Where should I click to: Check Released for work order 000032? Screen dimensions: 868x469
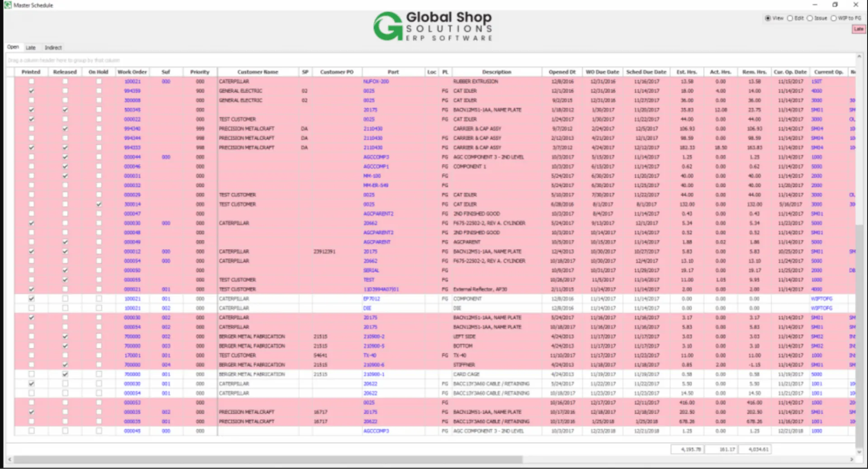coord(65,185)
